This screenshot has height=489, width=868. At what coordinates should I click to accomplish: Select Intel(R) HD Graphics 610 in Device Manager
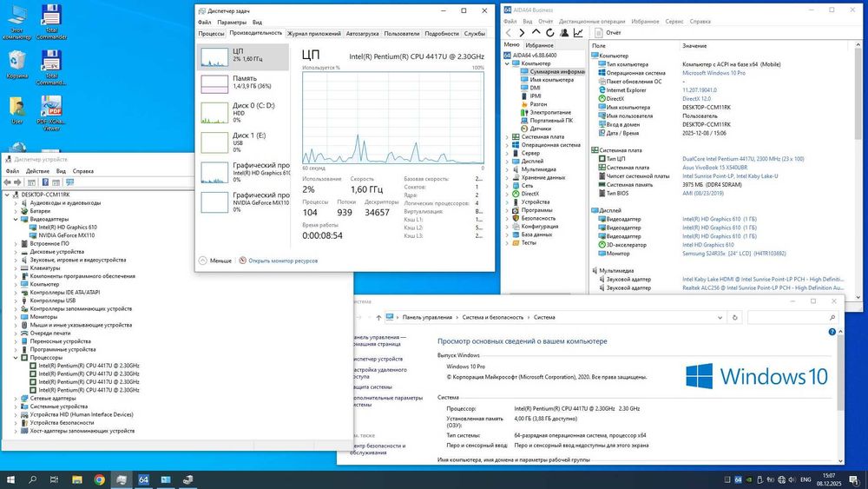coord(68,227)
